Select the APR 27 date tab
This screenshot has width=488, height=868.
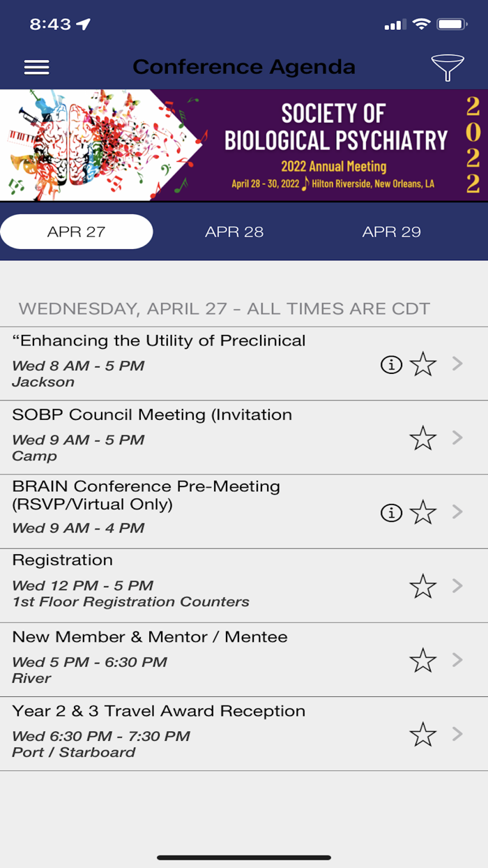(x=77, y=232)
